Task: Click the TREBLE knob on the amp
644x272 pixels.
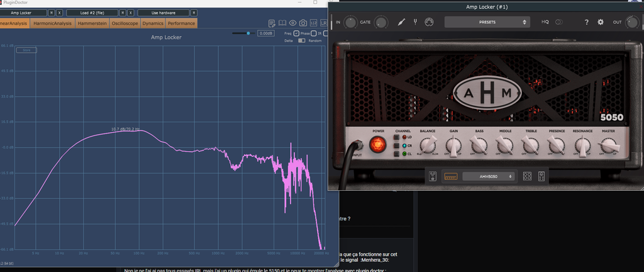Action: [x=530, y=145]
